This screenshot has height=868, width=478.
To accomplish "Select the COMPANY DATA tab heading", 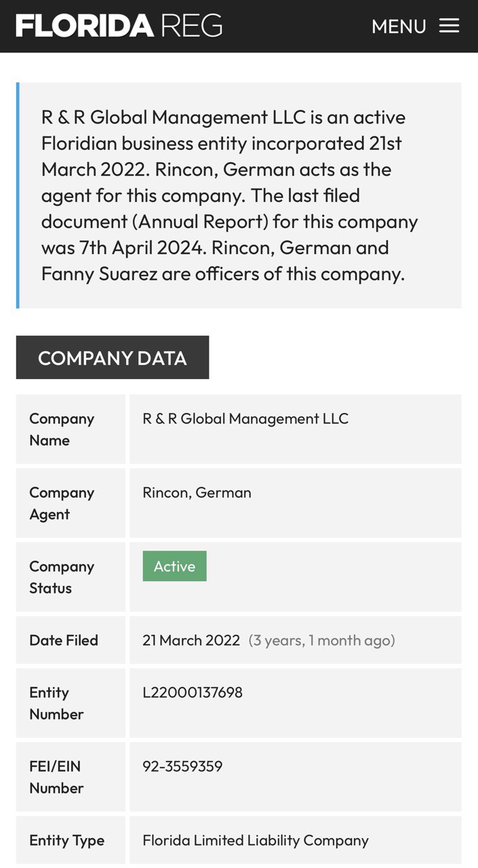I will coord(113,357).
